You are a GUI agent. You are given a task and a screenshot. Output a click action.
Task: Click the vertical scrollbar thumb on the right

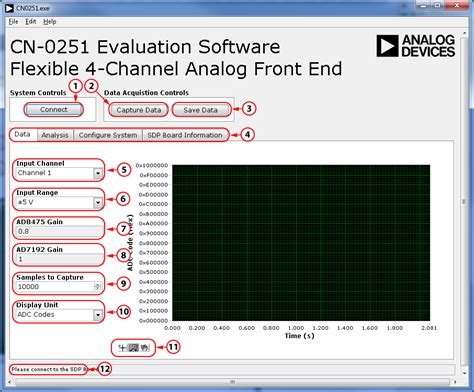coord(464,201)
